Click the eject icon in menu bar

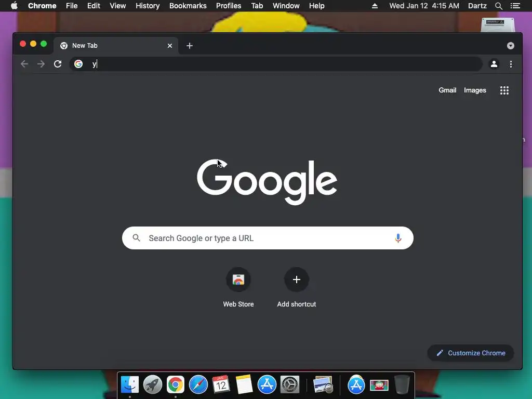(375, 6)
